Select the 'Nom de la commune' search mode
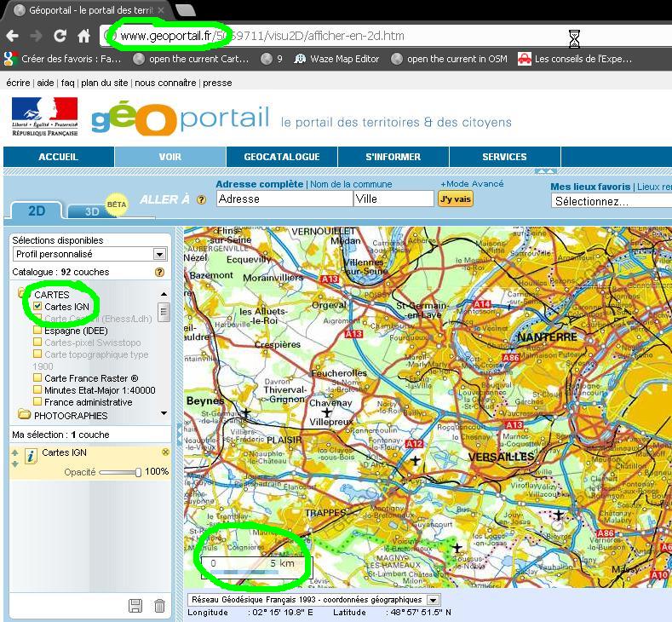 [x=351, y=184]
